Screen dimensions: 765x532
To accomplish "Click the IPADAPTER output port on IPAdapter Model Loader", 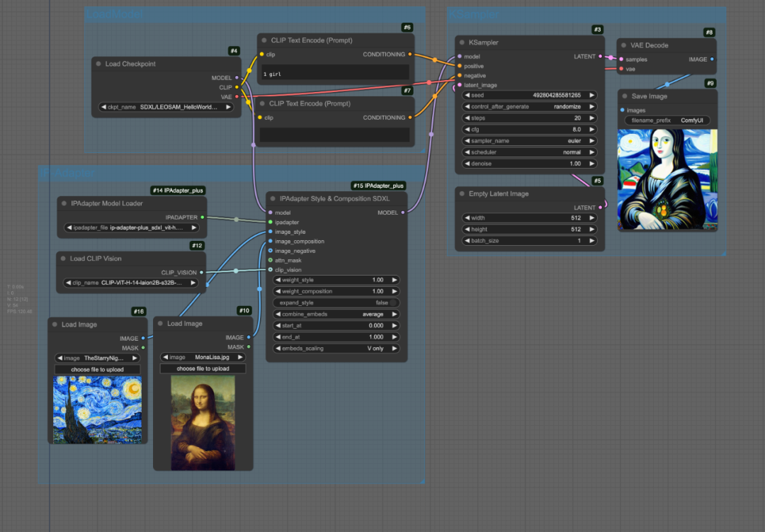I will click(203, 217).
